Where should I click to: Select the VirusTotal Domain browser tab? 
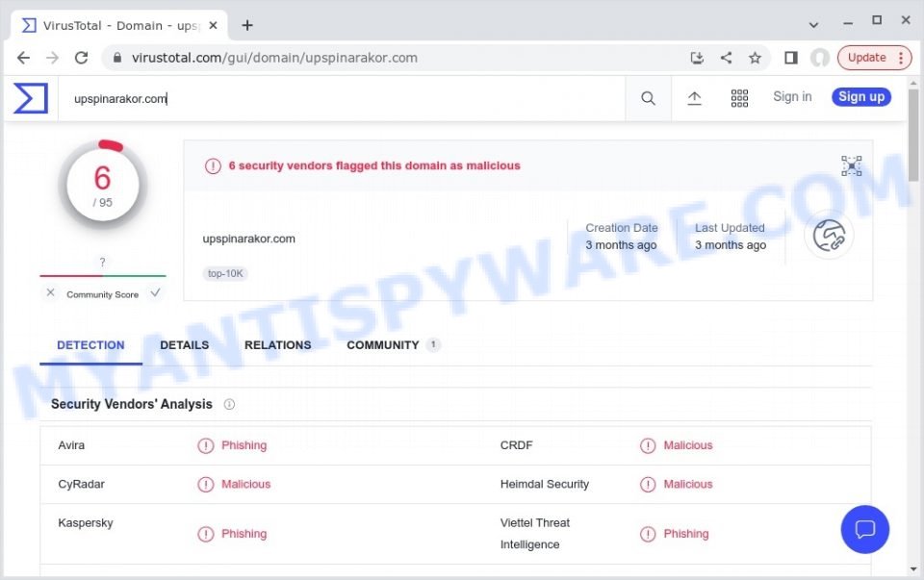click(119, 25)
